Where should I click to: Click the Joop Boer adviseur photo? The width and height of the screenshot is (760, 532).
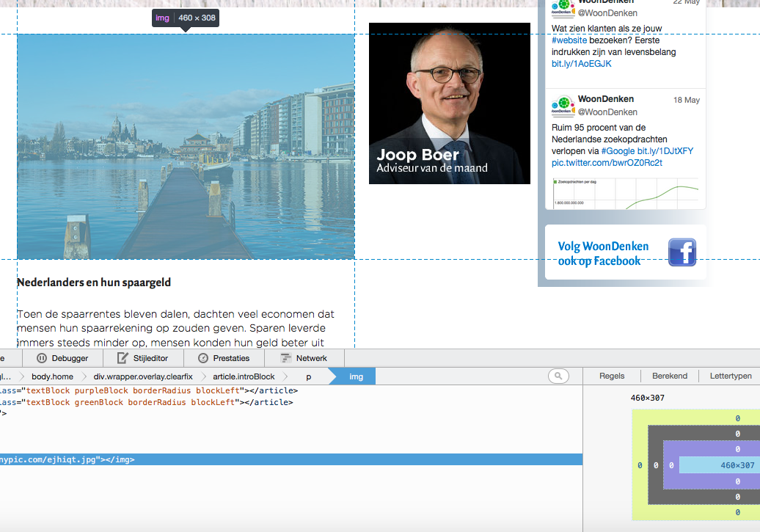point(449,103)
